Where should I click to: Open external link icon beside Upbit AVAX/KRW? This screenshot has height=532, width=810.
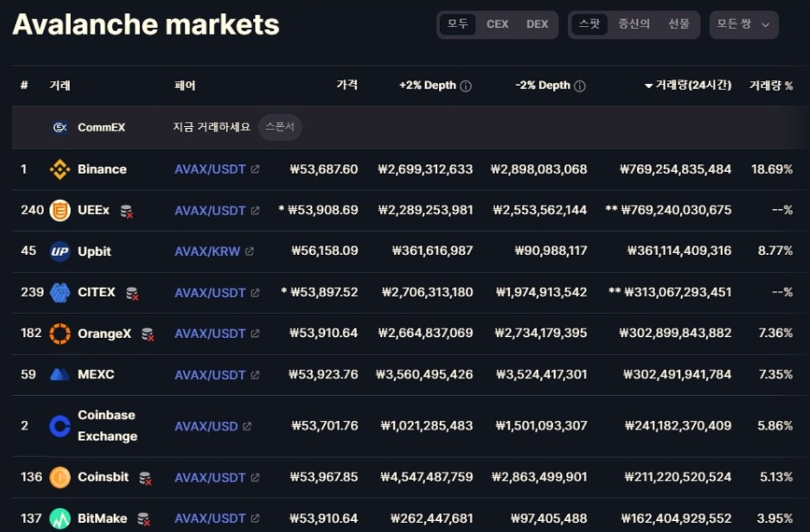pyautogui.click(x=249, y=252)
